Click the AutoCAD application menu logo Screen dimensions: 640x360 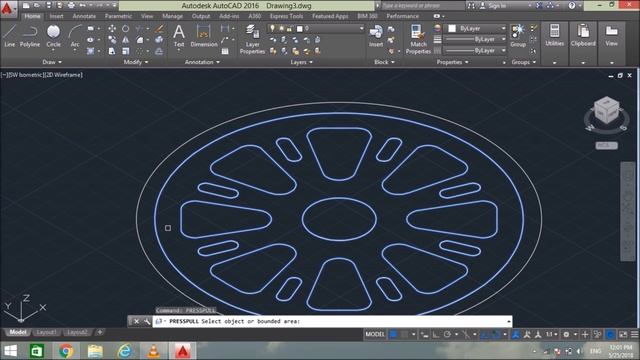(x=7, y=8)
